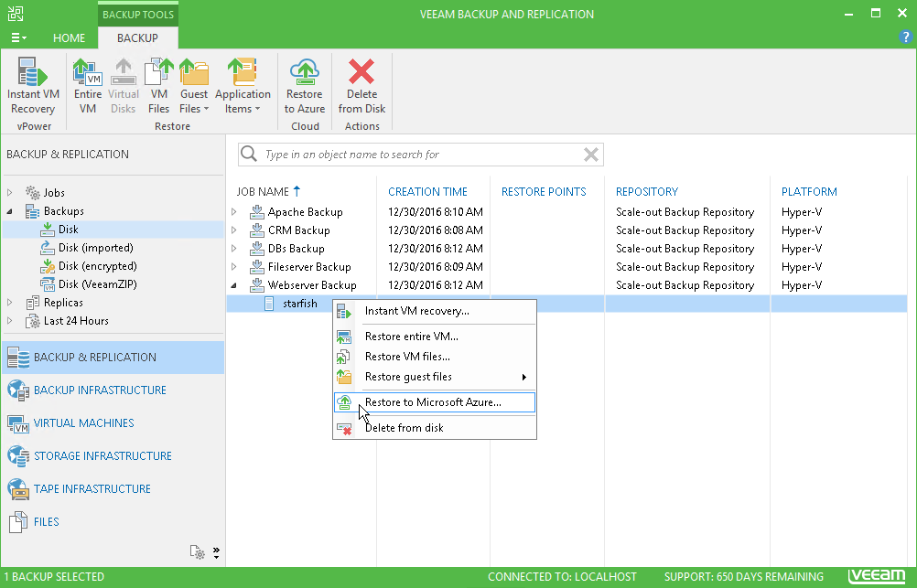
Task: Expand the CRM Backup job row
Action: (234, 230)
